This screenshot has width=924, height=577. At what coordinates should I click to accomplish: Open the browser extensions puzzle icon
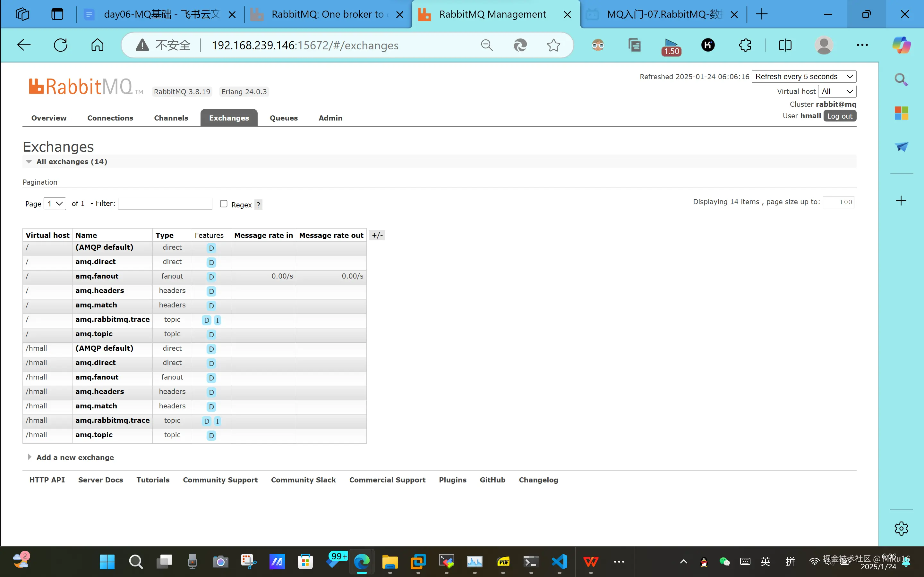click(x=745, y=45)
